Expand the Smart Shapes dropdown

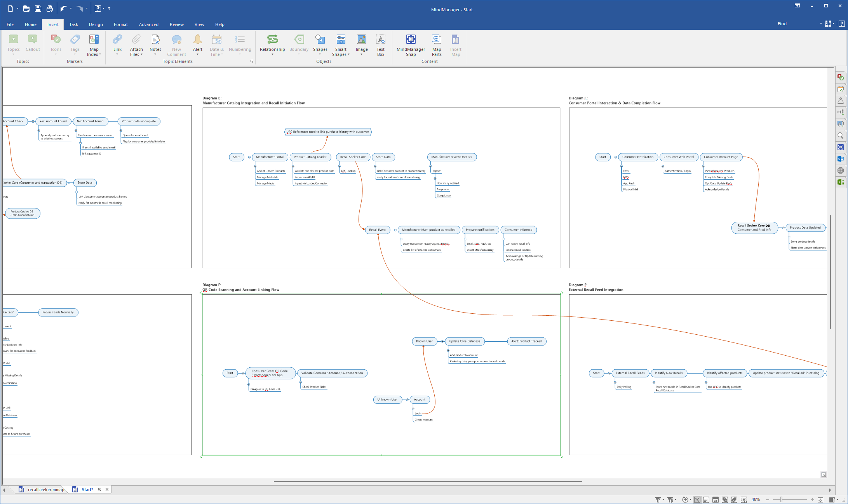pos(348,55)
